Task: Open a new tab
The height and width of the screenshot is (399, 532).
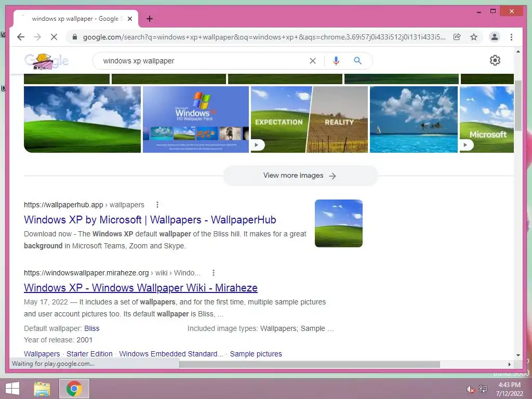Action: point(150,19)
